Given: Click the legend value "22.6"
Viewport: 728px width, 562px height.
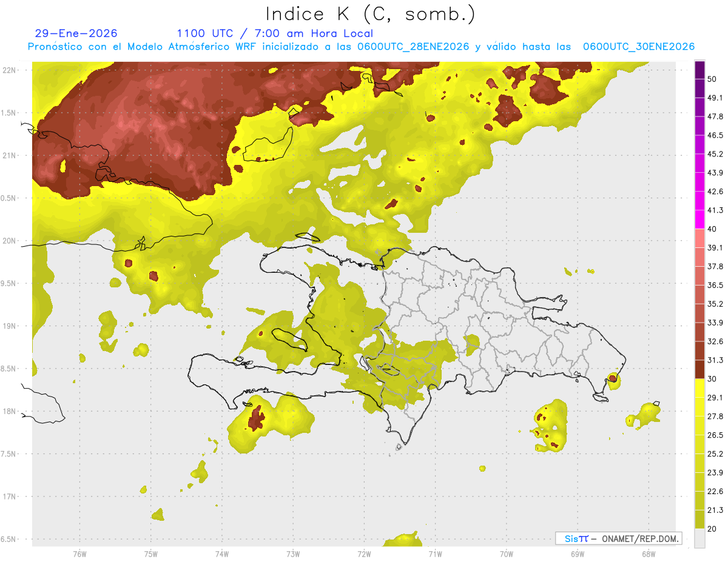Looking at the screenshot, I should tap(715, 492).
